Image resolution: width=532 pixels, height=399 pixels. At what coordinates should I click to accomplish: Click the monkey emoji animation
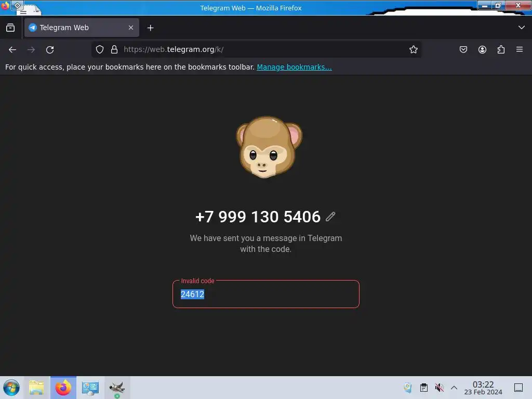269,147
